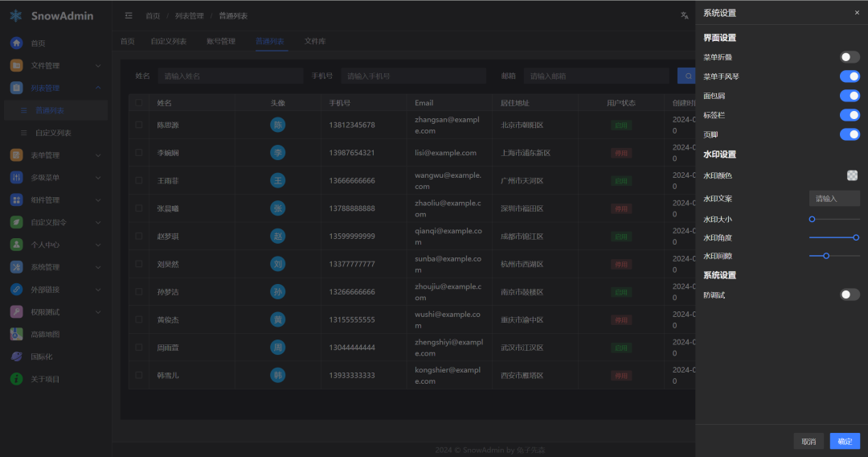Click the 高德地图 map icon
Image resolution: width=868 pixels, height=457 pixels.
(16, 334)
